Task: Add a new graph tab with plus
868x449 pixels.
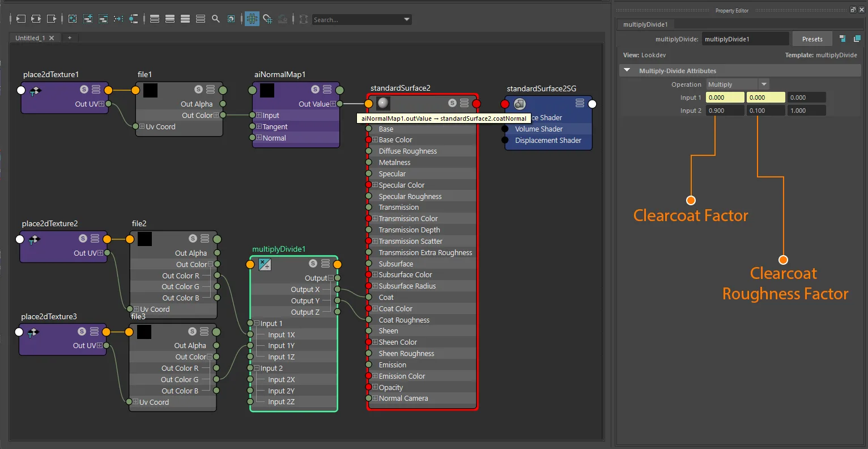Action: [x=70, y=38]
